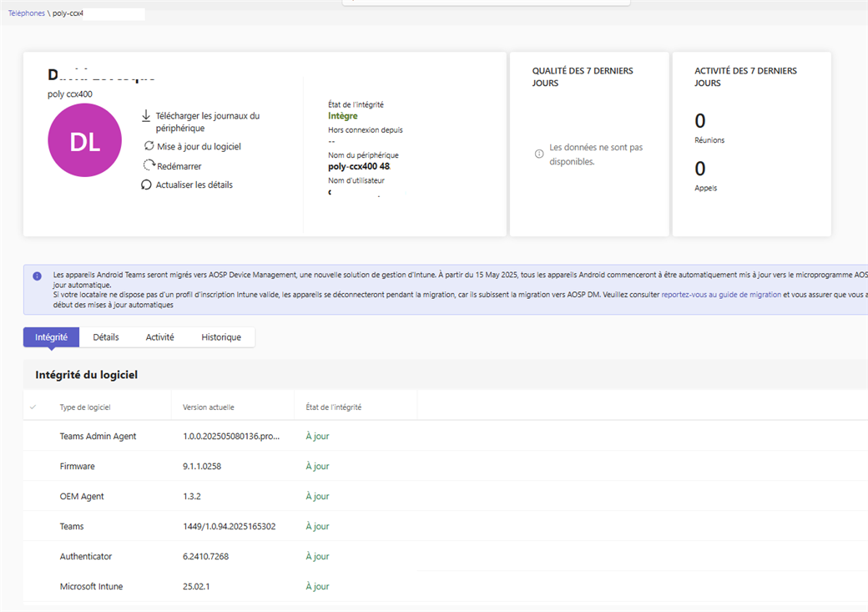
Task: Click the Appels count label
Action: click(706, 188)
